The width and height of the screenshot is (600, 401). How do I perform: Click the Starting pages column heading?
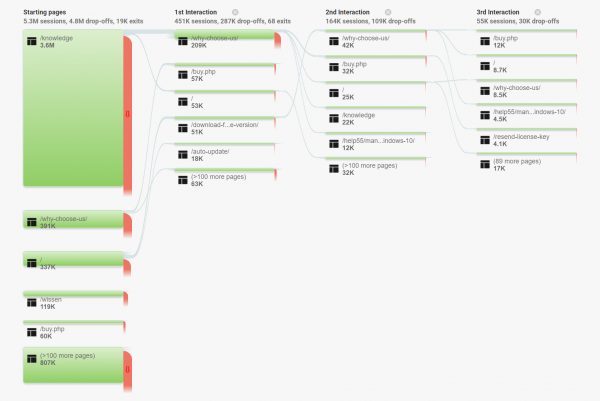click(47, 11)
